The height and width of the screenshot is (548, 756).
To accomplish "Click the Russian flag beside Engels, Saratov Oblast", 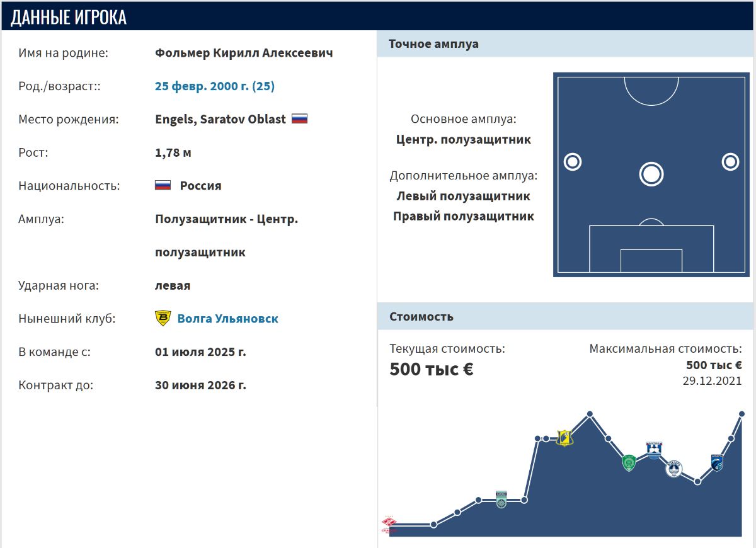I will coord(299,119).
